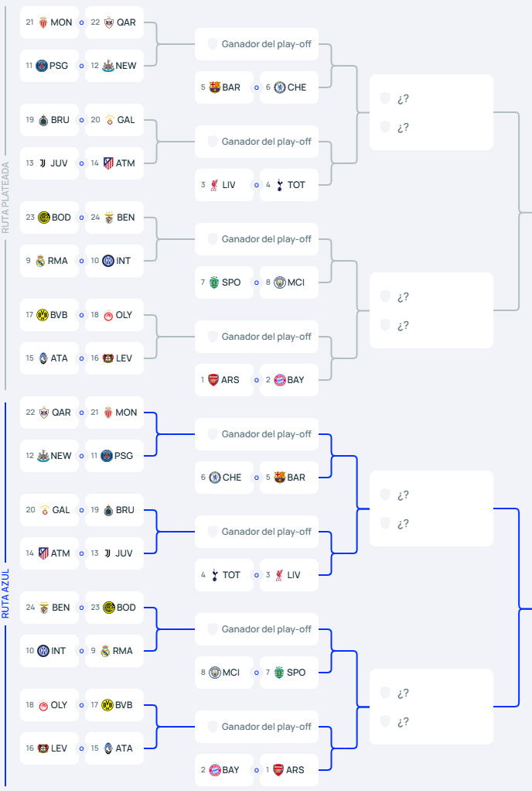The width and height of the screenshot is (532, 791).
Task: Click the PSG club badge
Action: [40, 65]
